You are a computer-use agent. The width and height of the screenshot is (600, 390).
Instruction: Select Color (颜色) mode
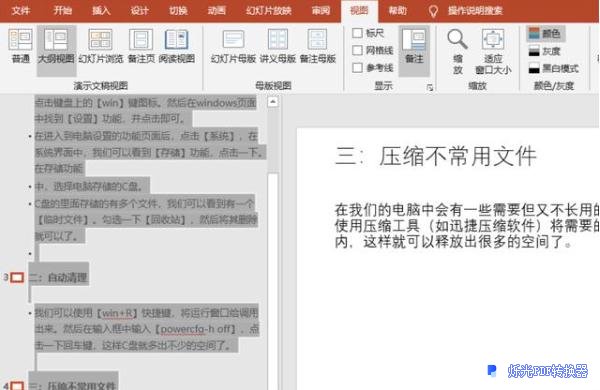545,34
